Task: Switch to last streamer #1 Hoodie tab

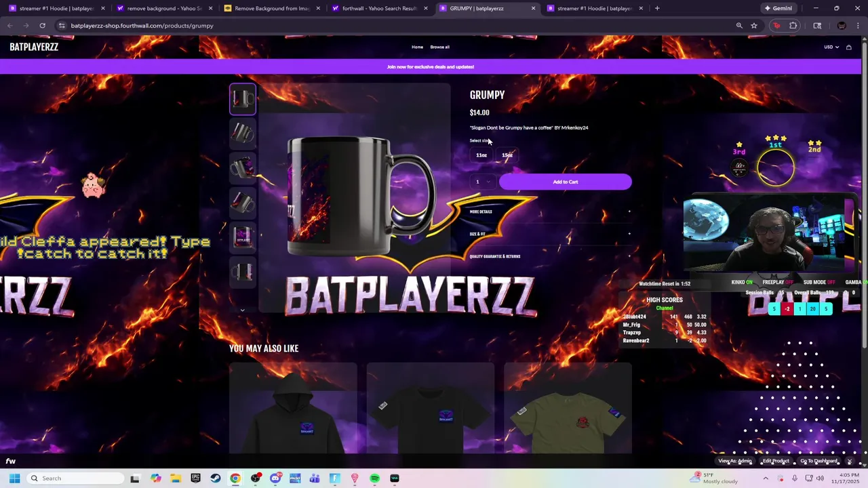Action: [594, 8]
